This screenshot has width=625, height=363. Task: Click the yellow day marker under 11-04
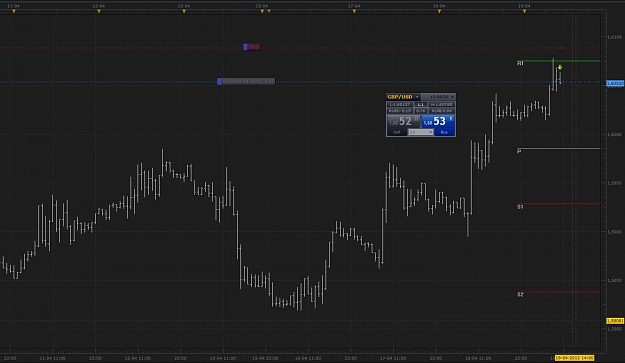tap(14, 12)
